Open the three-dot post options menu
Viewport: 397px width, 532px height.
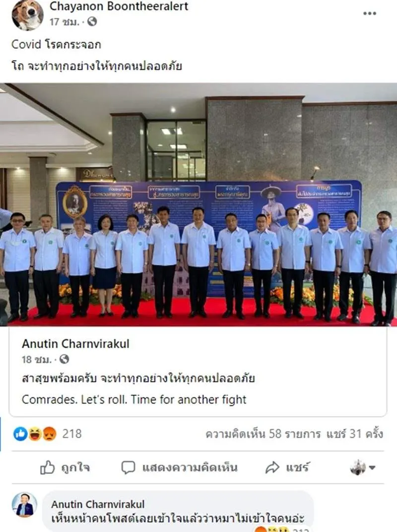tap(370, 13)
